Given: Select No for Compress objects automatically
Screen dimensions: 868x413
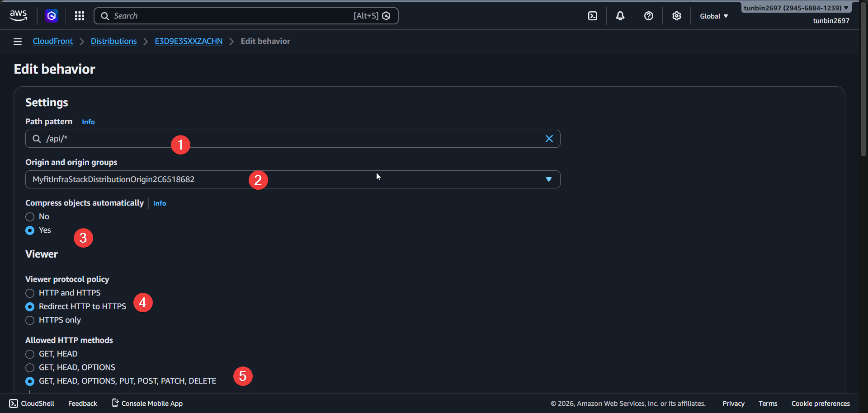Looking at the screenshot, I should tap(30, 216).
